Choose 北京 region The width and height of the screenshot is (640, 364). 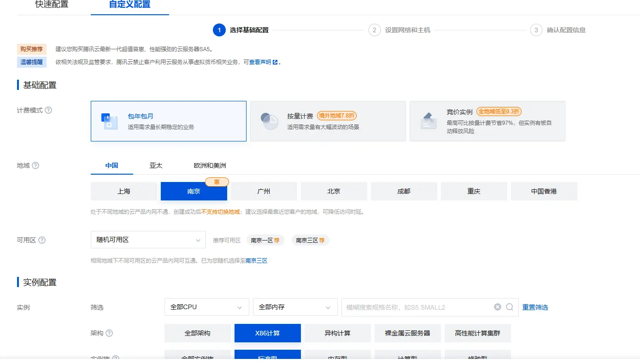334,191
